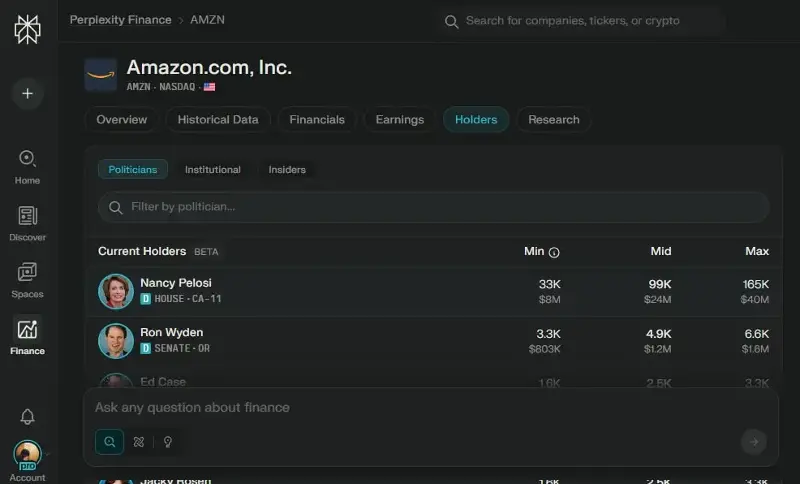Click HOUSE · CA-11 label
This screenshot has width=800, height=484.
[188, 299]
